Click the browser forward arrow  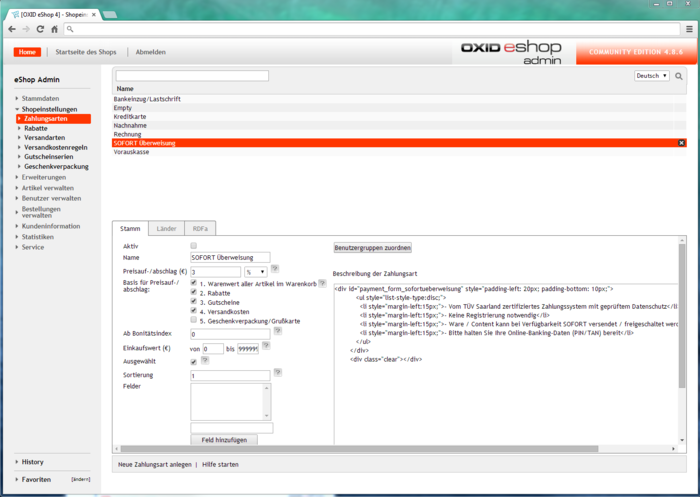click(26, 29)
